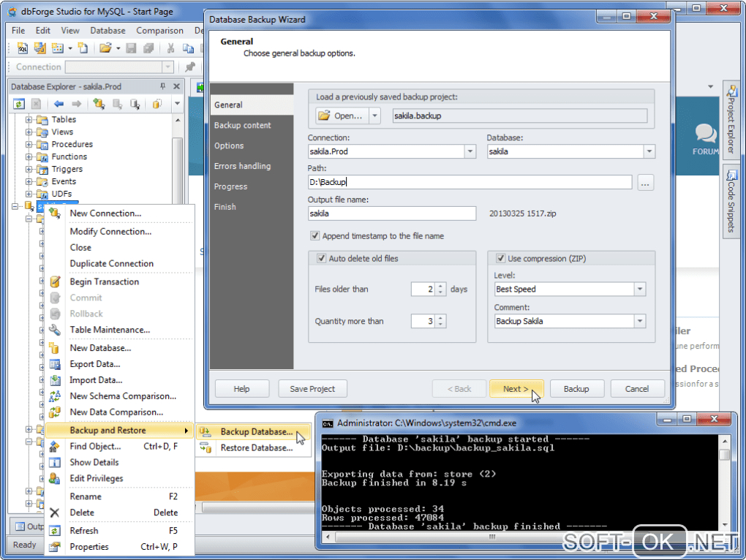Open the compression Level dropdown
Image resolution: width=746 pixels, height=560 pixels.
coord(640,289)
